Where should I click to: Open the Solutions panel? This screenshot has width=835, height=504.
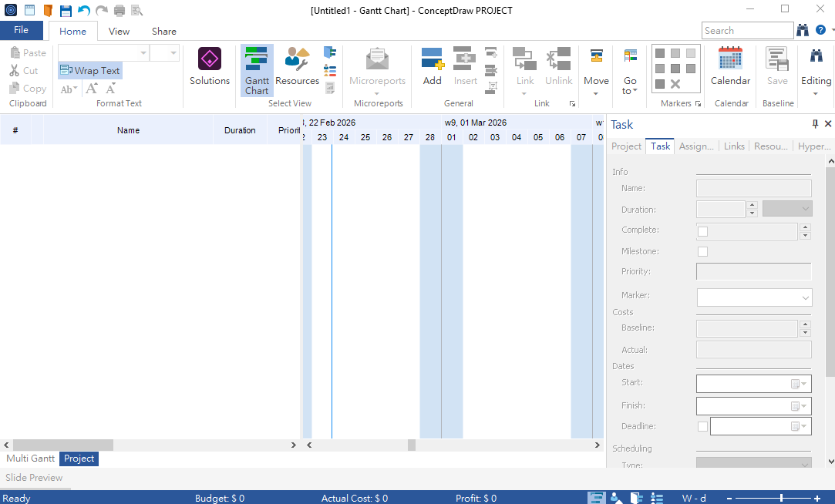pos(210,66)
